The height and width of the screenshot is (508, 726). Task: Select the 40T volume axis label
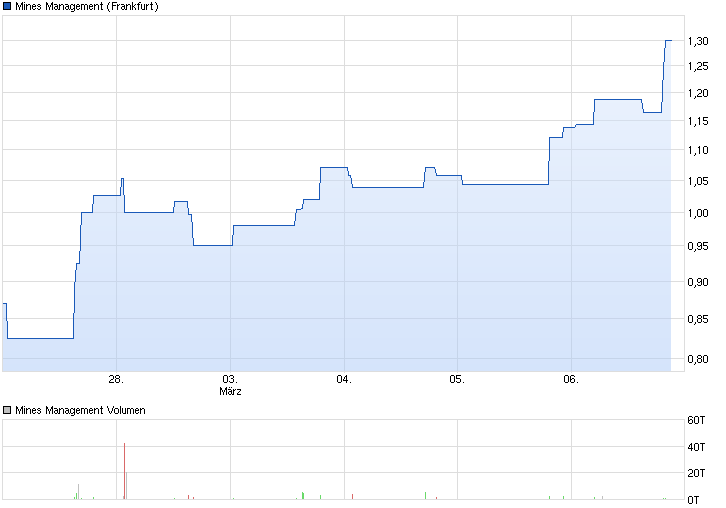(x=696, y=447)
